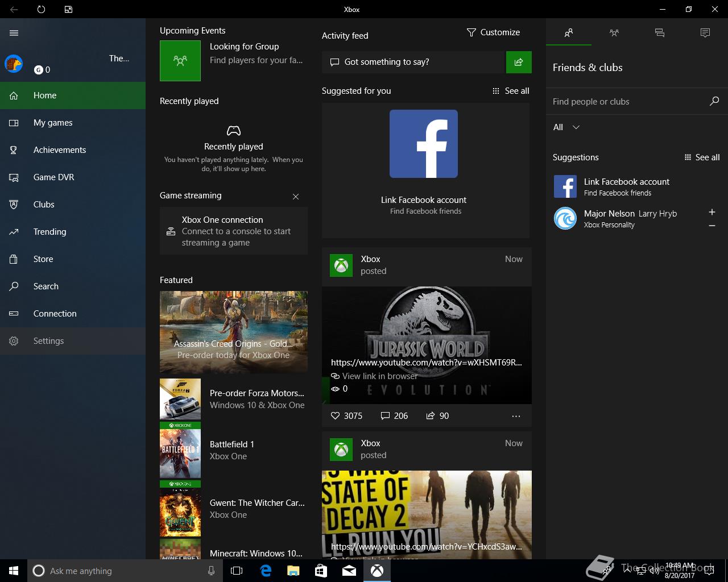Open Task View on taskbar
This screenshot has width=728, height=582.
[x=237, y=571]
